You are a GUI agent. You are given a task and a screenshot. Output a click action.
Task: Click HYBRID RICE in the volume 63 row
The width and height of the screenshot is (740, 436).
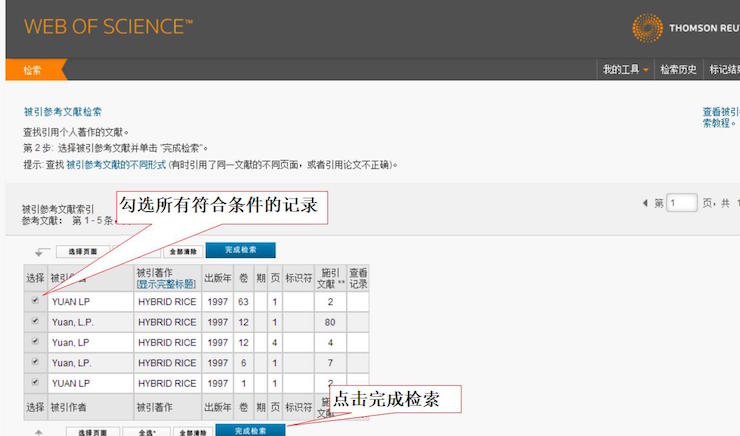[167, 302]
